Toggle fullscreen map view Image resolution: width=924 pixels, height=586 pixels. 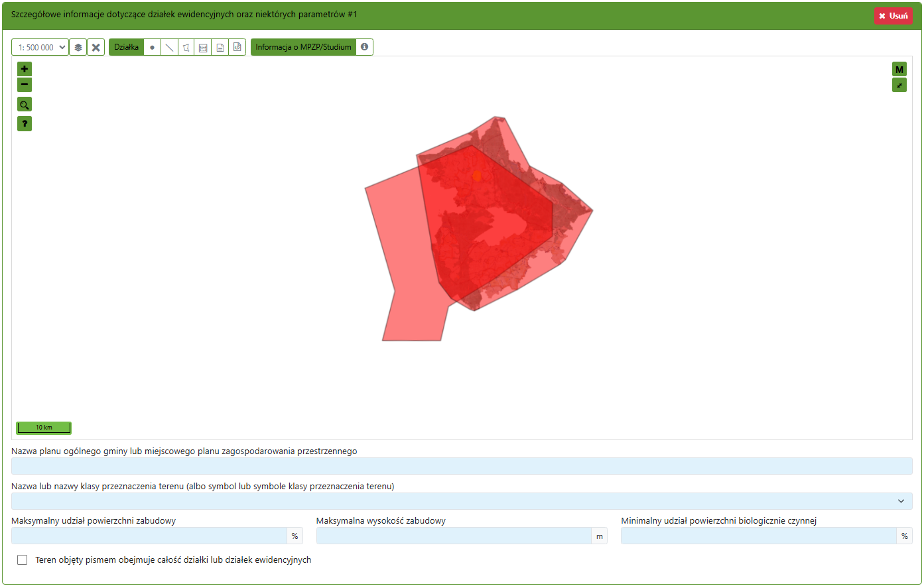(899, 85)
